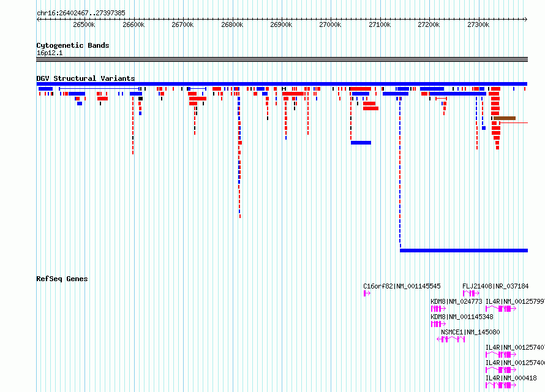The width and height of the screenshot is (545, 392).
Task: Click the 26500k ruler tick label
Action: click(84, 24)
